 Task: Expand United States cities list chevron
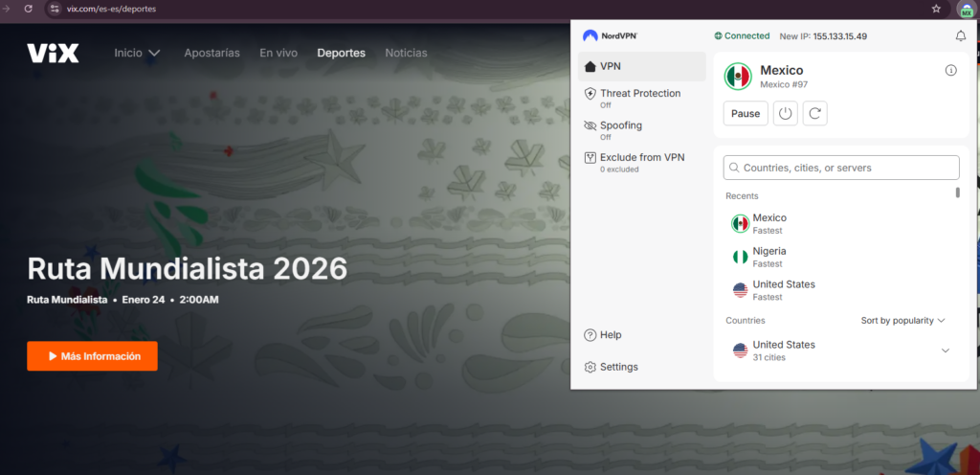[945, 351]
